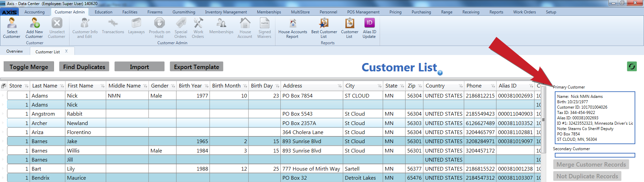
Task: Open the Birth Year column filter
Action: click(x=207, y=86)
